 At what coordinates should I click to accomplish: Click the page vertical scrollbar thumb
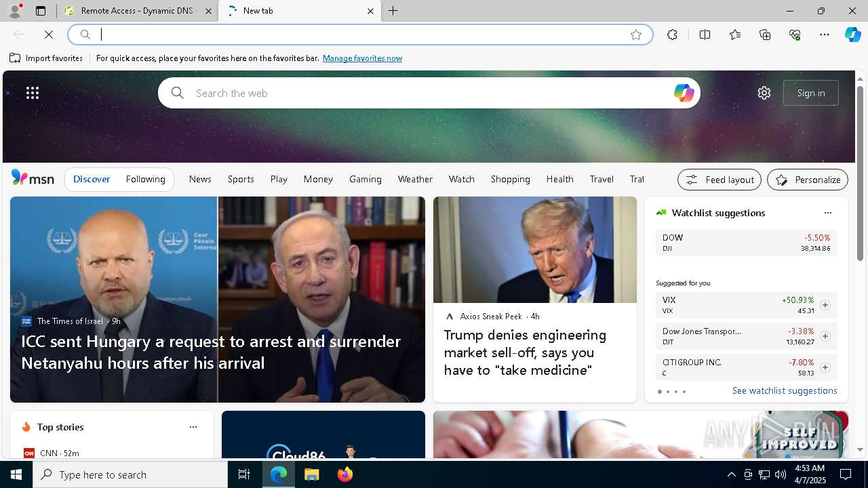coord(860,173)
